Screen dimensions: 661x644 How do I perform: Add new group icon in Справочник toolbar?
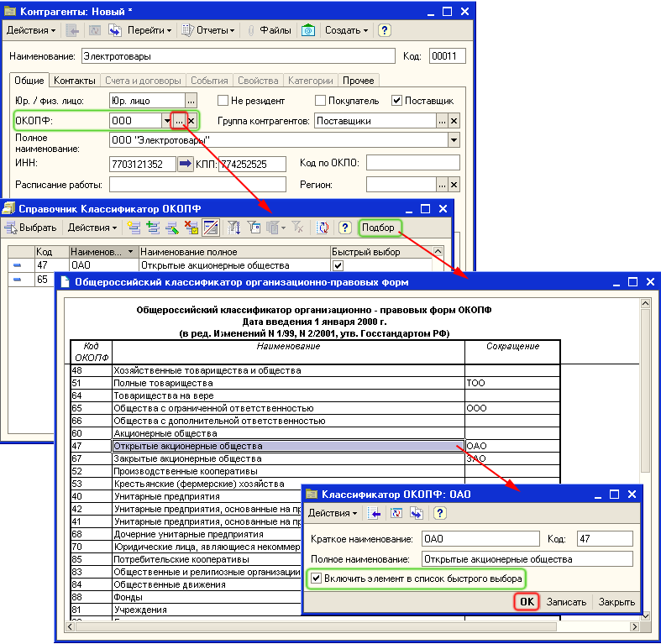pos(153,228)
